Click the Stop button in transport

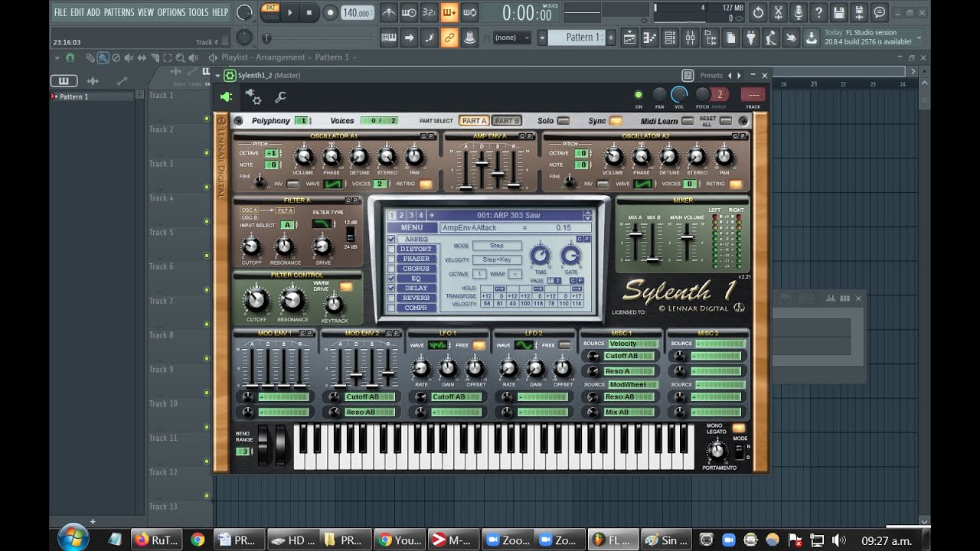click(x=309, y=12)
